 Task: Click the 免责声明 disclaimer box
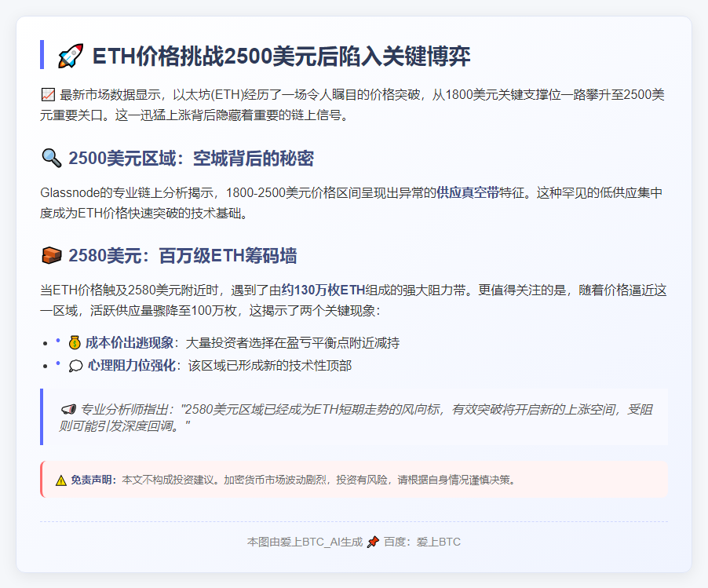pyautogui.click(x=355, y=480)
